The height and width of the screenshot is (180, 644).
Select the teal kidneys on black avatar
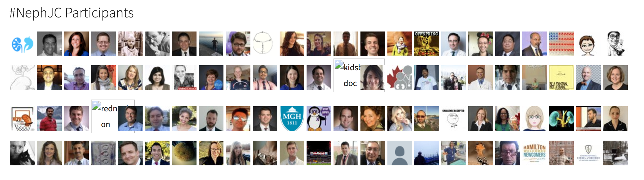[561, 119]
